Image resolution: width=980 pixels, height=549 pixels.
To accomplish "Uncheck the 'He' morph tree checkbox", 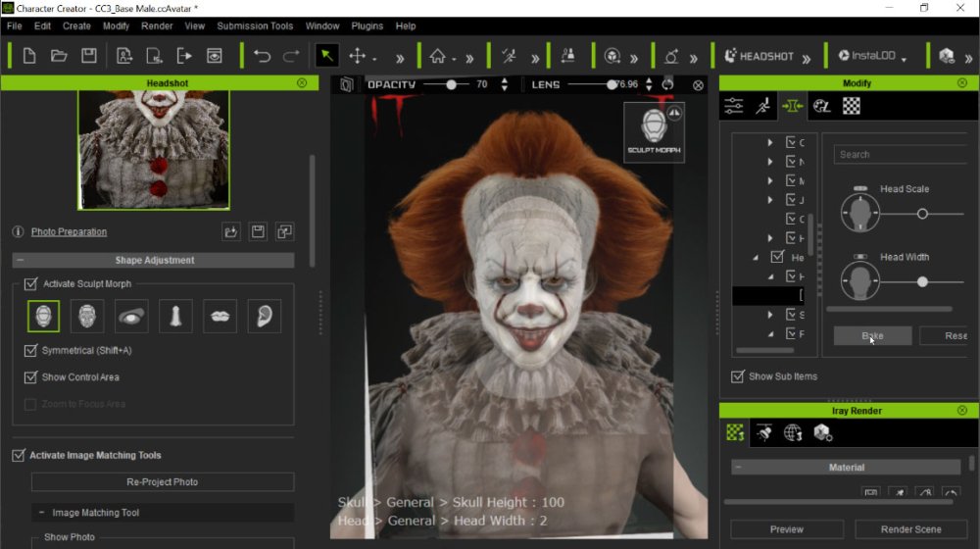I will point(777,257).
